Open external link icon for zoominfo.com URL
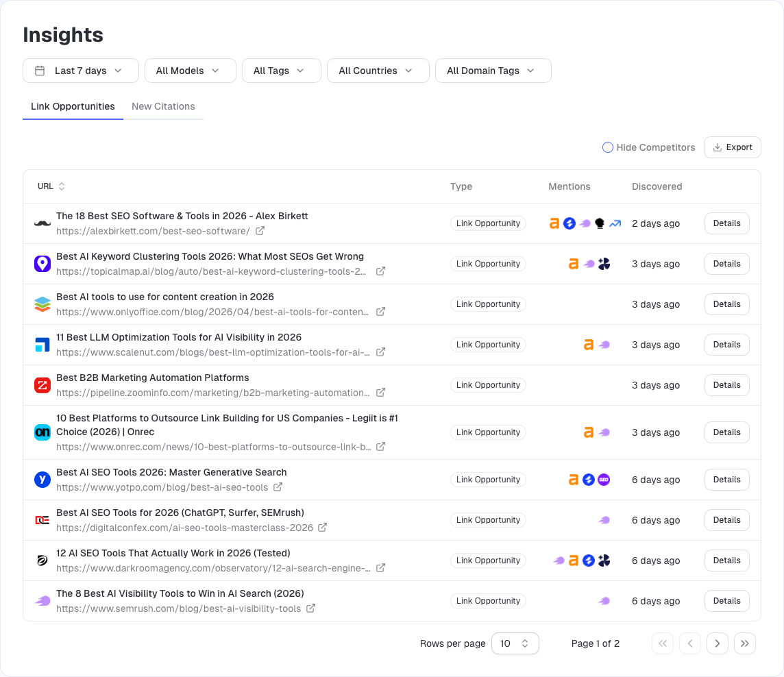Screen dimensions: 784x677 380,393
